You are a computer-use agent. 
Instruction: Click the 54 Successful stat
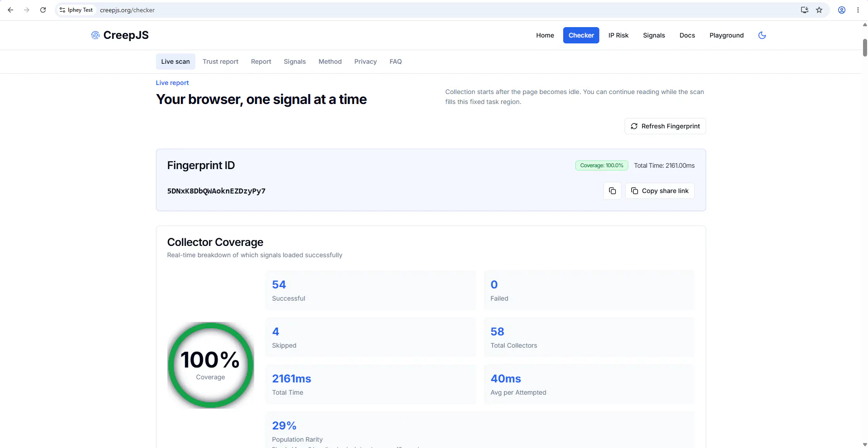[370, 290]
